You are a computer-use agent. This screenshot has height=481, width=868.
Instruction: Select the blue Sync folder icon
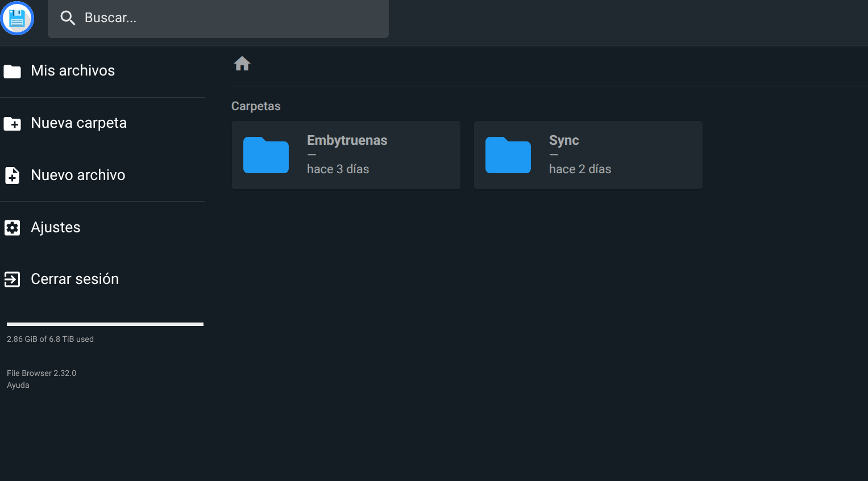pos(508,155)
